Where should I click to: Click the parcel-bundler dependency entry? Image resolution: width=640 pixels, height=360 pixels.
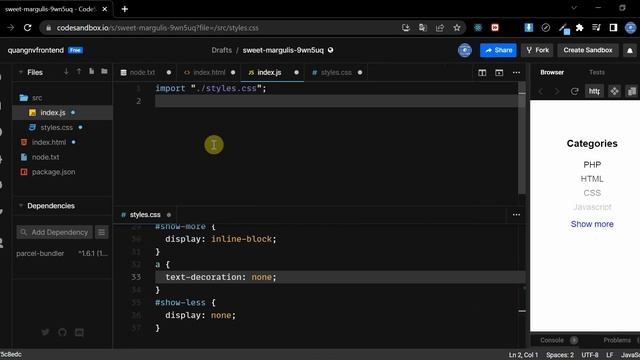(62, 253)
